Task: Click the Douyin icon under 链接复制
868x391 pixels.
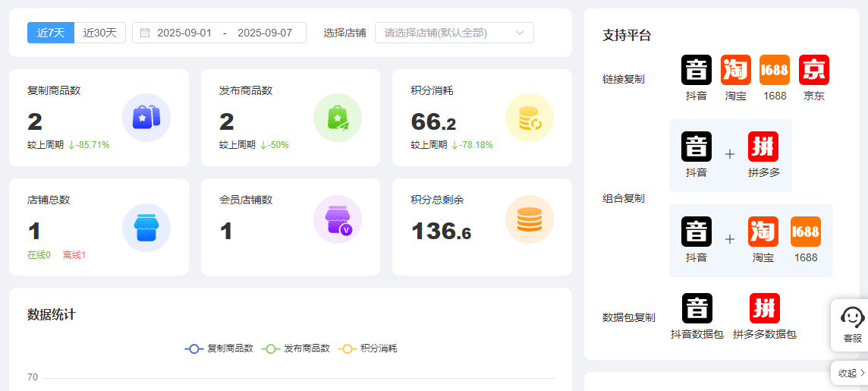Action: click(x=696, y=70)
